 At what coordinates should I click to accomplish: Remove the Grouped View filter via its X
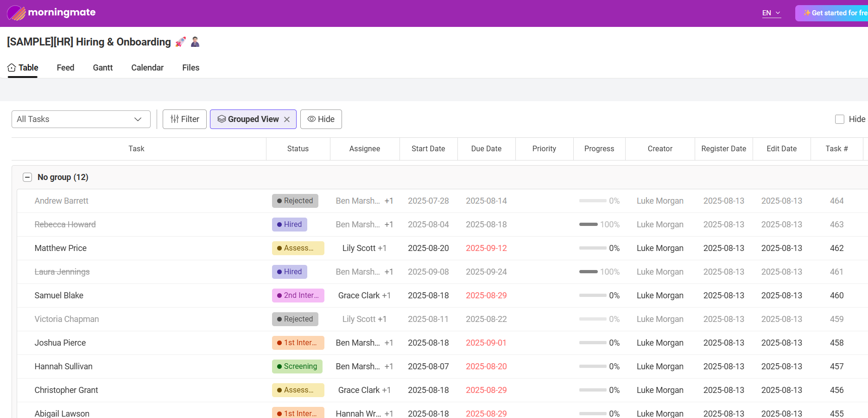point(287,119)
